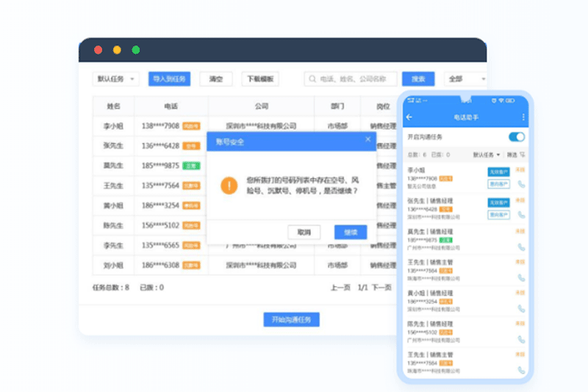Viewport: 588px width, 392px height.
Task: Tap call icon for 莫先生 on phone
Action: coord(521,247)
